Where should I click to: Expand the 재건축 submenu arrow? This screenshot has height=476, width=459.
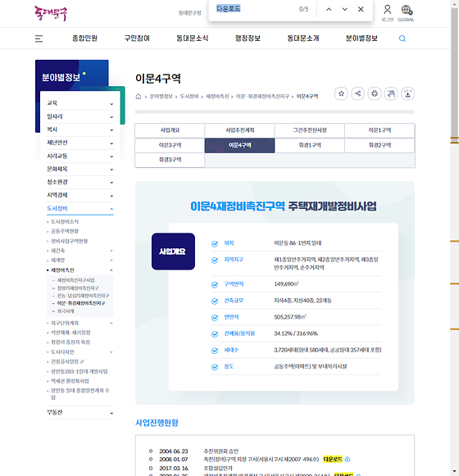(x=111, y=251)
